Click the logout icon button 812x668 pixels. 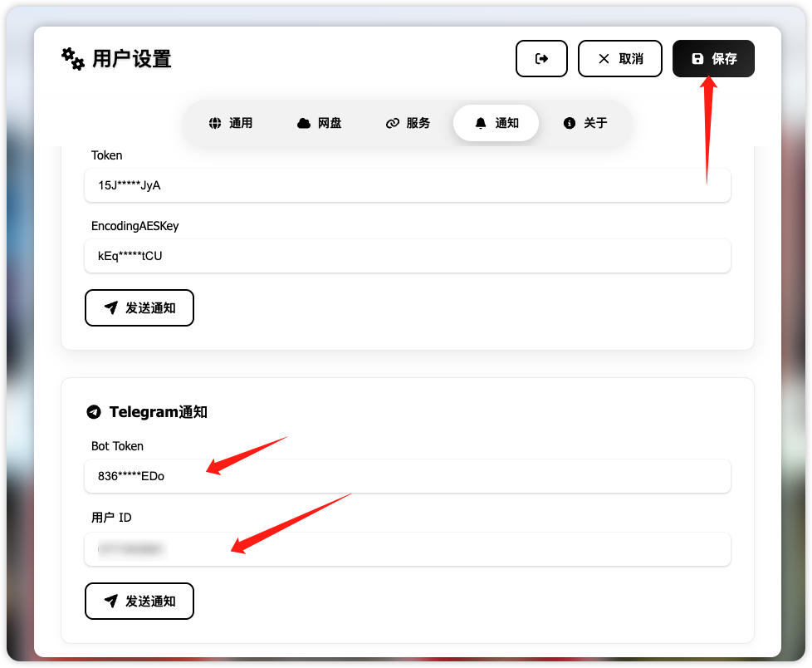[x=541, y=59]
